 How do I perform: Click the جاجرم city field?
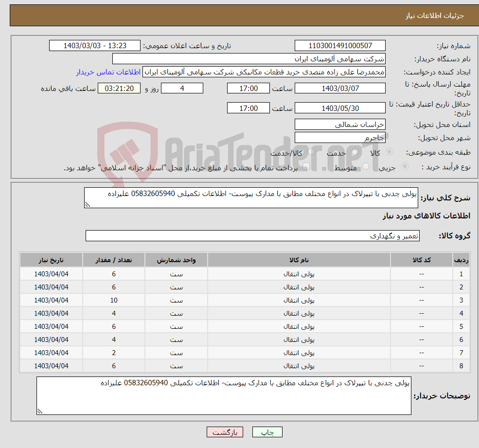[x=340, y=138]
